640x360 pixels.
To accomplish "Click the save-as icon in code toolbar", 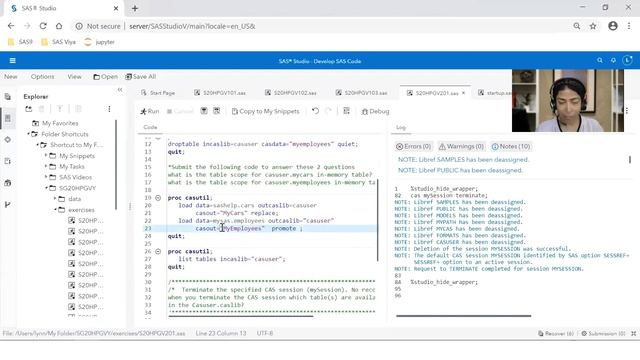I will pyautogui.click(x=217, y=111).
